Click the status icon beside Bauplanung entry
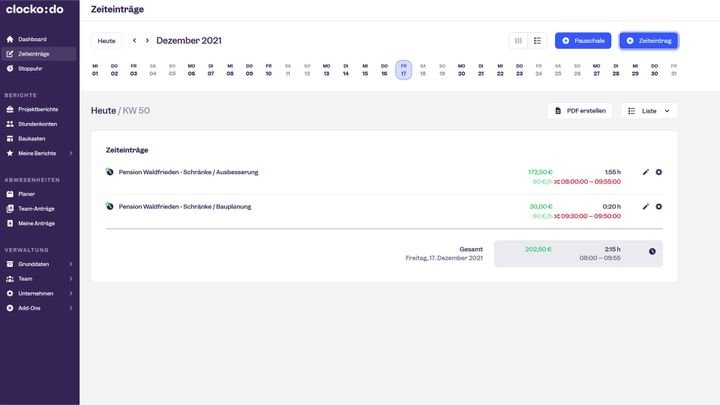This screenshot has height=405, width=720. click(x=109, y=206)
